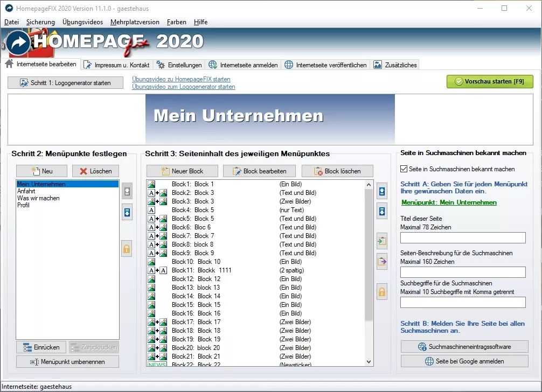The height and width of the screenshot is (392, 542).
Task: Switch to Impressum u. Kontakt tab
Action: [x=117, y=65]
